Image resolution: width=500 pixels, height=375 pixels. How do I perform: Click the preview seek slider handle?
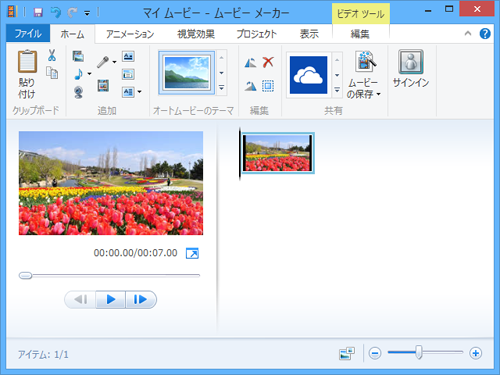coord(25,275)
